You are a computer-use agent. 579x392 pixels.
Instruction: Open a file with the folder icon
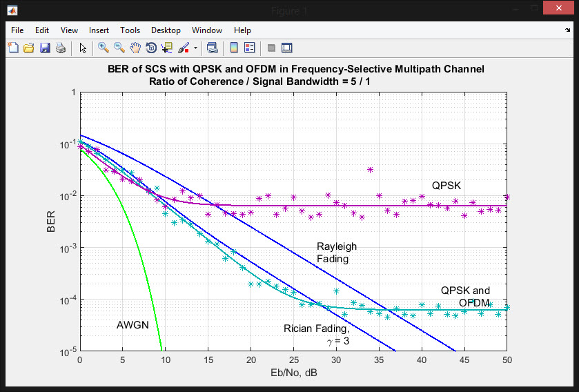coord(29,48)
